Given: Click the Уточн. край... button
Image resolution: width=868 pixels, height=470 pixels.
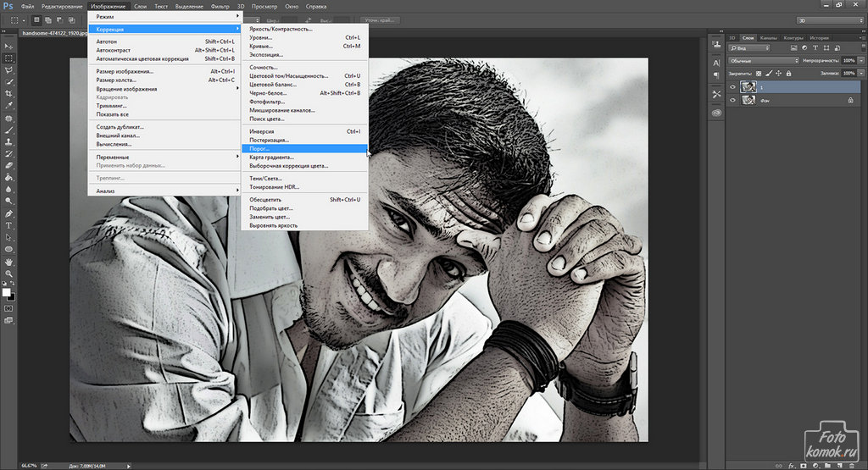Looking at the screenshot, I should [379, 20].
